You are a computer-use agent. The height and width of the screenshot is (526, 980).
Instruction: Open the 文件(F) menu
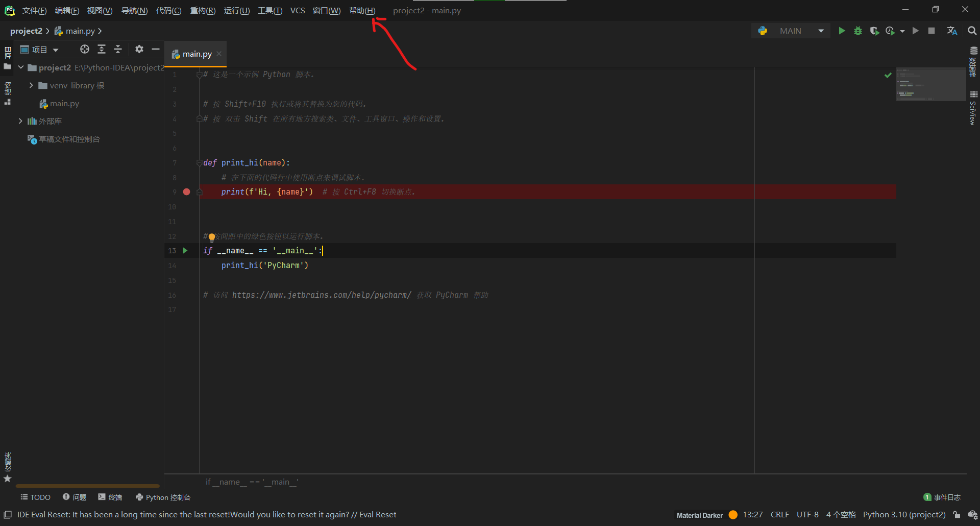click(x=34, y=11)
